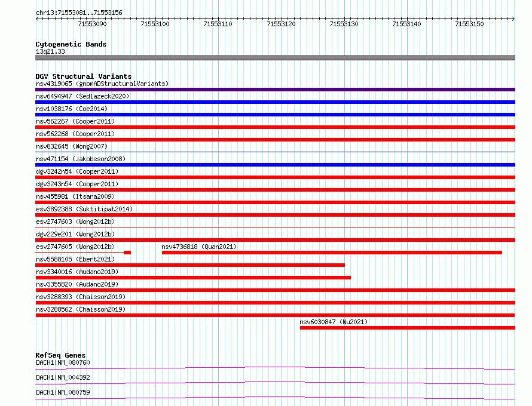
Task: Open esv2747605 (Wong2012b) variant
Action: click(75, 247)
